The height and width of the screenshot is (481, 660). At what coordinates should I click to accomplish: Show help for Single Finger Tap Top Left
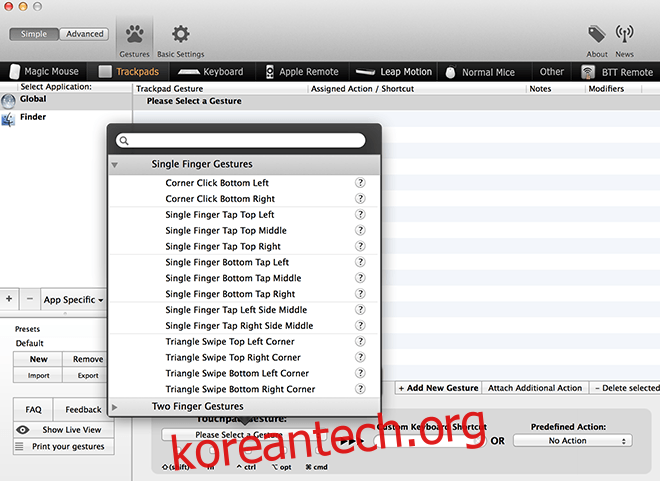pyautogui.click(x=360, y=215)
